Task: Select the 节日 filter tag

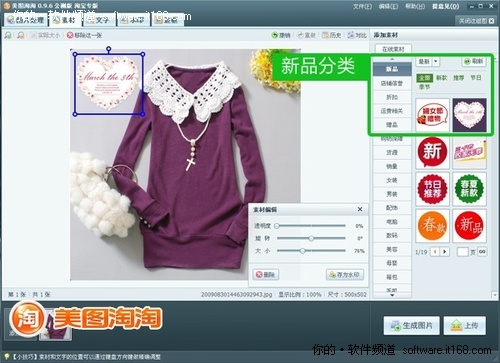Action: pyautogui.click(x=476, y=78)
